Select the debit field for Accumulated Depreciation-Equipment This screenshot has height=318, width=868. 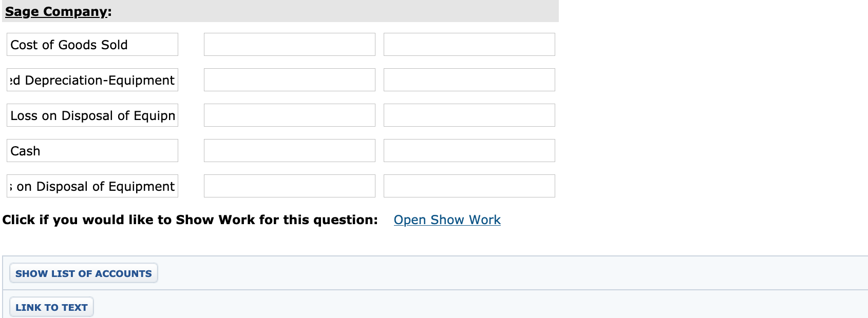click(289, 80)
